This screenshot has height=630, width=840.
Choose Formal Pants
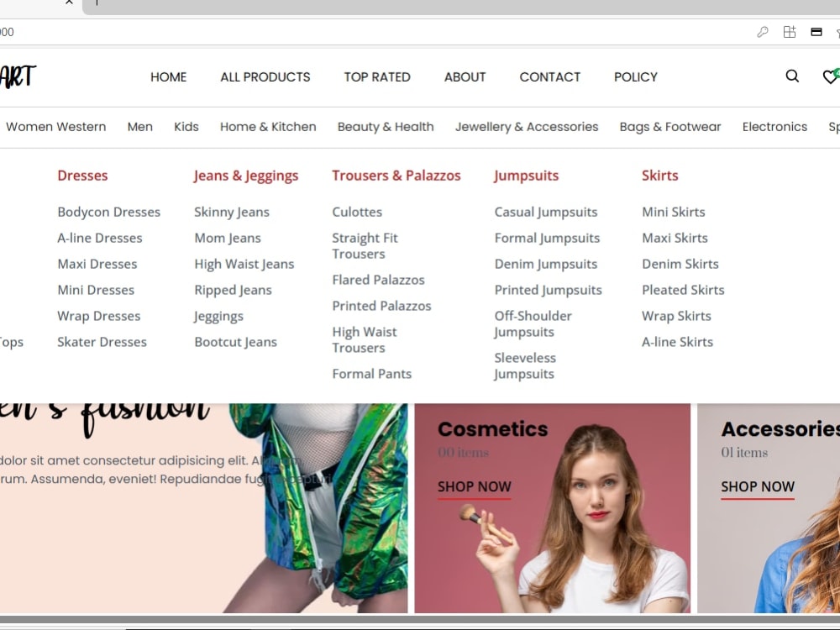372,374
